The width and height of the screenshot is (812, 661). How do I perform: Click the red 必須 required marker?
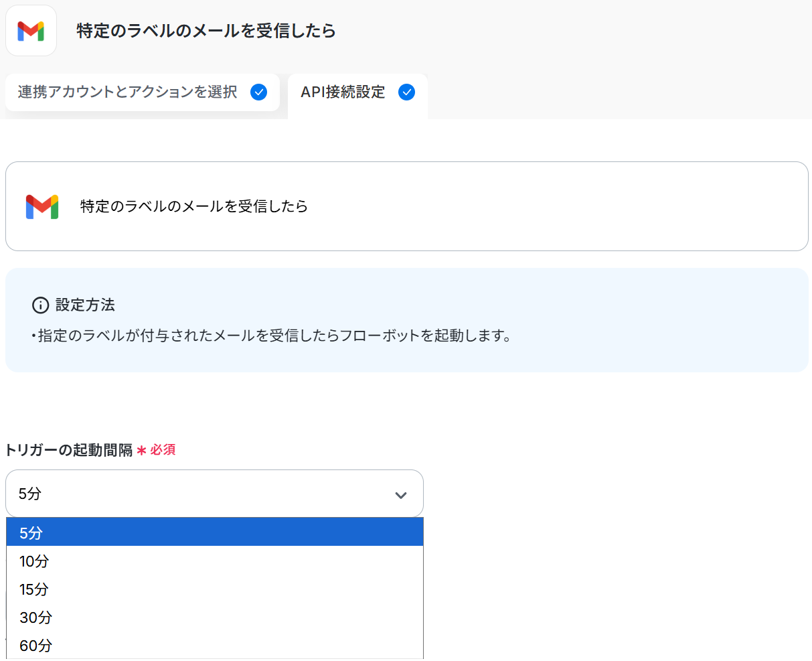click(x=162, y=450)
